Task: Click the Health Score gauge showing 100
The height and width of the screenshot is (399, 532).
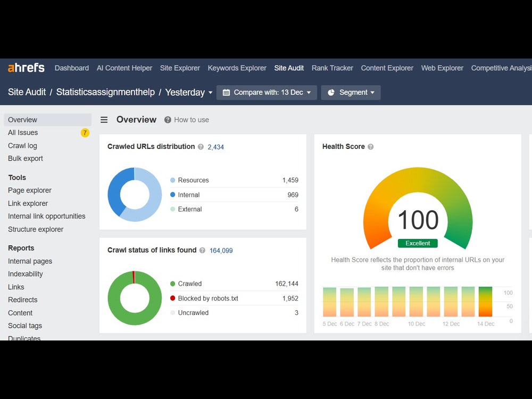Action: pos(418,207)
